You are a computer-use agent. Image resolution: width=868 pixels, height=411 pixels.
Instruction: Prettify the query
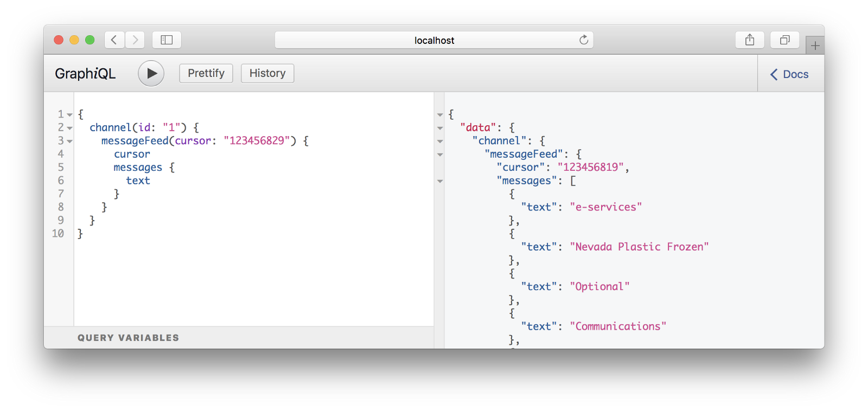click(x=206, y=73)
